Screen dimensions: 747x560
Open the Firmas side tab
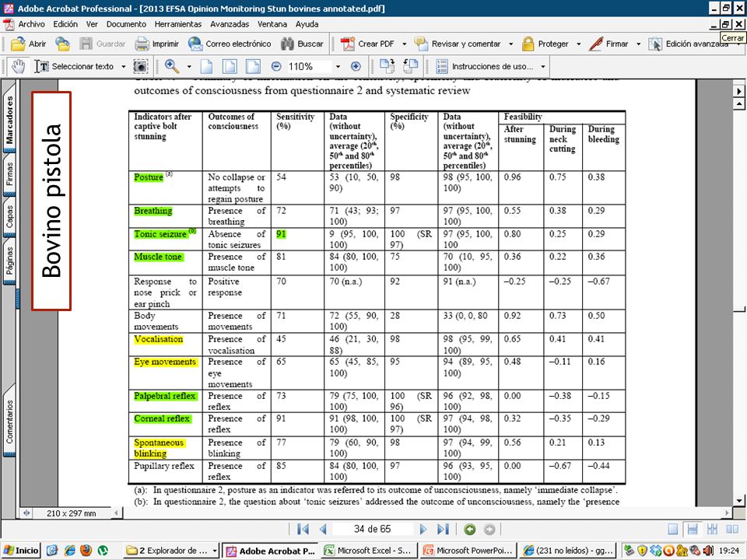coord(9,173)
